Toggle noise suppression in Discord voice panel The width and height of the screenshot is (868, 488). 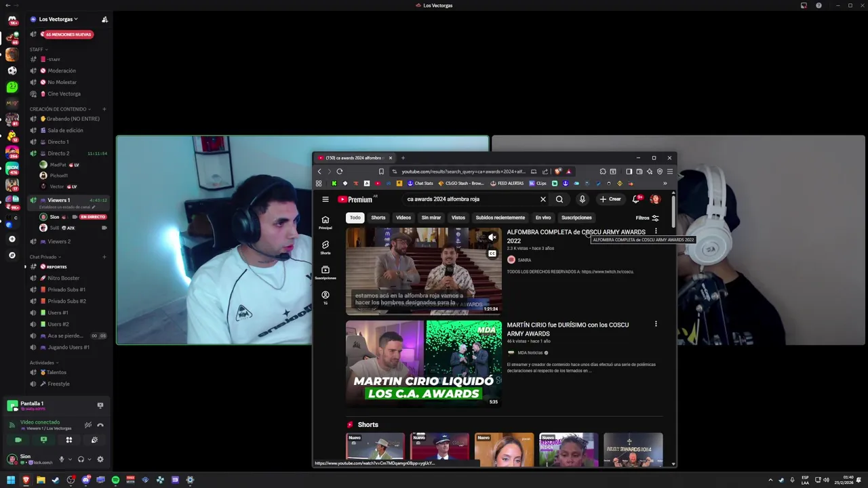click(x=87, y=425)
